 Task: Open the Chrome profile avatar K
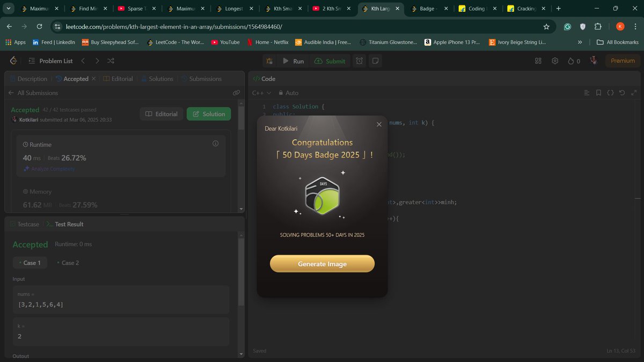tap(620, 26)
